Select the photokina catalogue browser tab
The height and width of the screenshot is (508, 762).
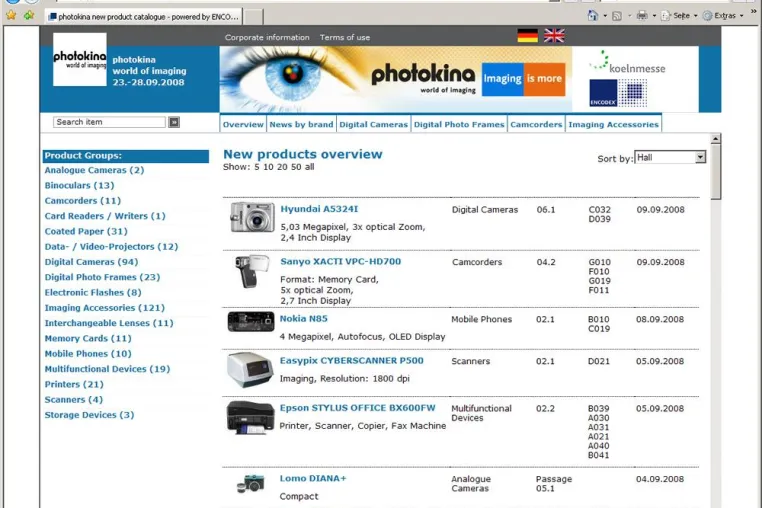point(144,17)
